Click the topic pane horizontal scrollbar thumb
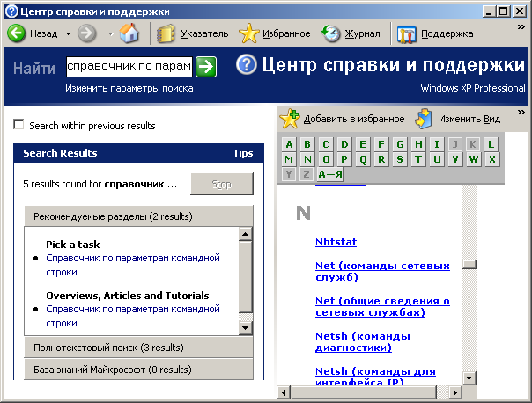Viewport: 532px width, 403px height. click(x=364, y=392)
